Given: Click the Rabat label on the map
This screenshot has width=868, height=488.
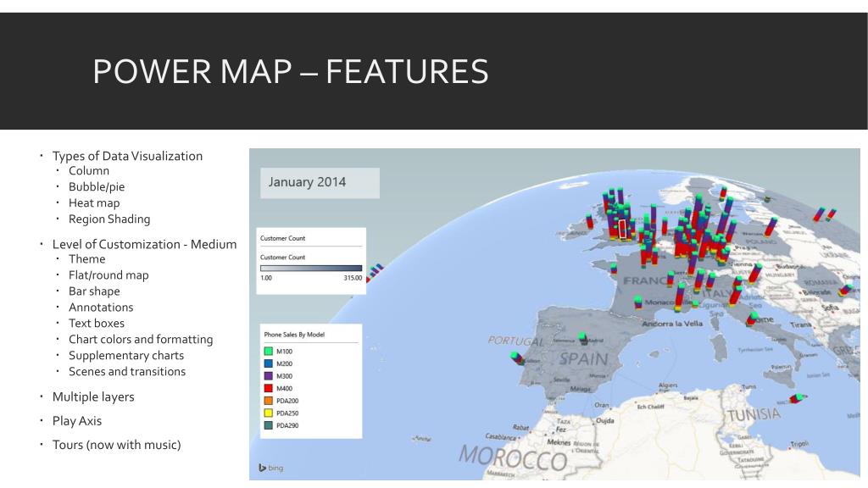Looking at the screenshot, I should click(x=521, y=427).
